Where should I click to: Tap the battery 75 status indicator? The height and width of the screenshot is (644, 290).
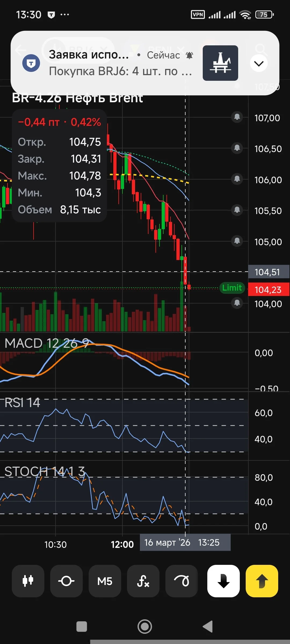[x=264, y=14]
